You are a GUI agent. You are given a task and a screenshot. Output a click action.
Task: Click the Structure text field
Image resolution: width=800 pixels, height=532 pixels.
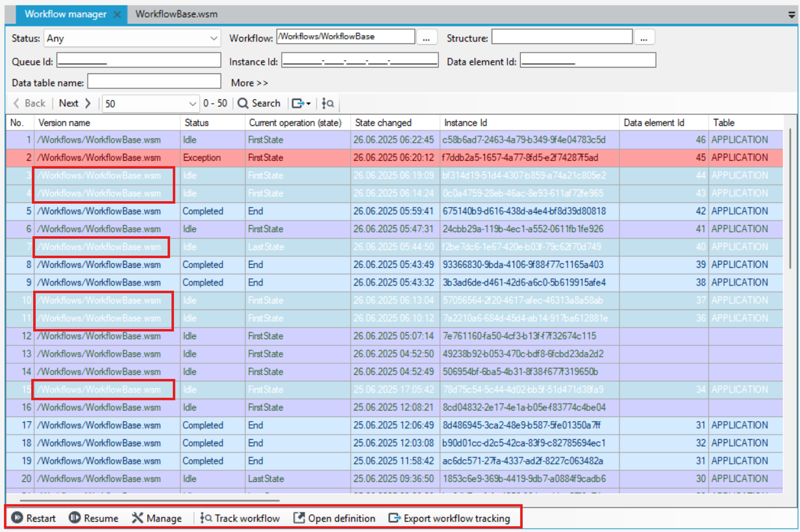pyautogui.click(x=562, y=37)
